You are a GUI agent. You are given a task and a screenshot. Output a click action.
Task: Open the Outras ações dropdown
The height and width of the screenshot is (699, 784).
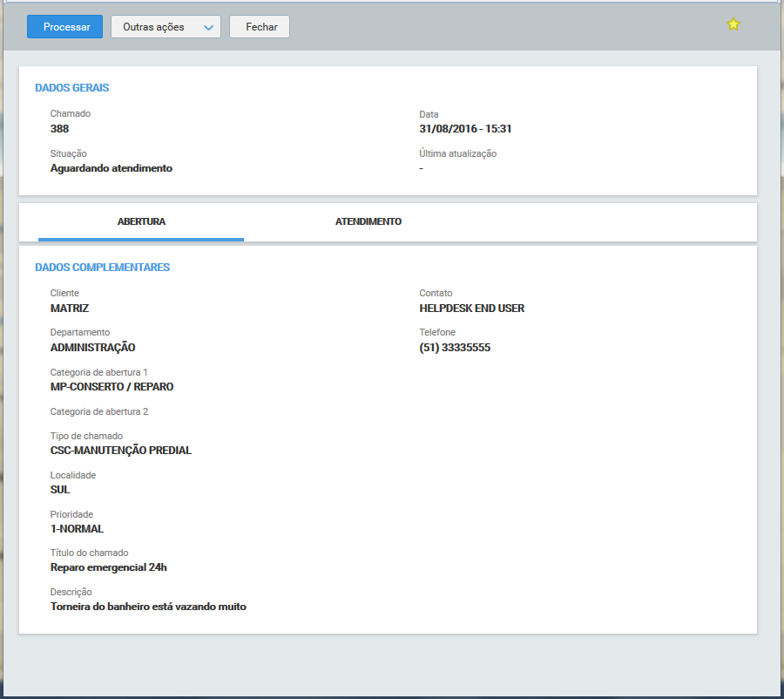point(166,27)
